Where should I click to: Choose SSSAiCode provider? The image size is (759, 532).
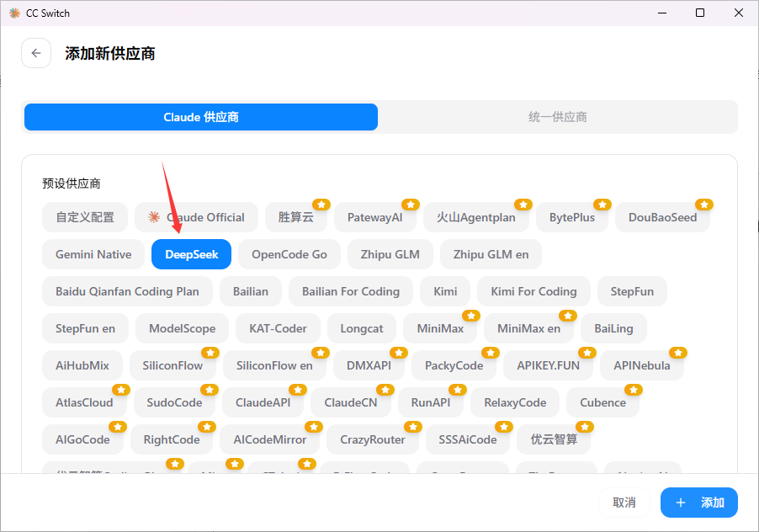pyautogui.click(x=468, y=439)
